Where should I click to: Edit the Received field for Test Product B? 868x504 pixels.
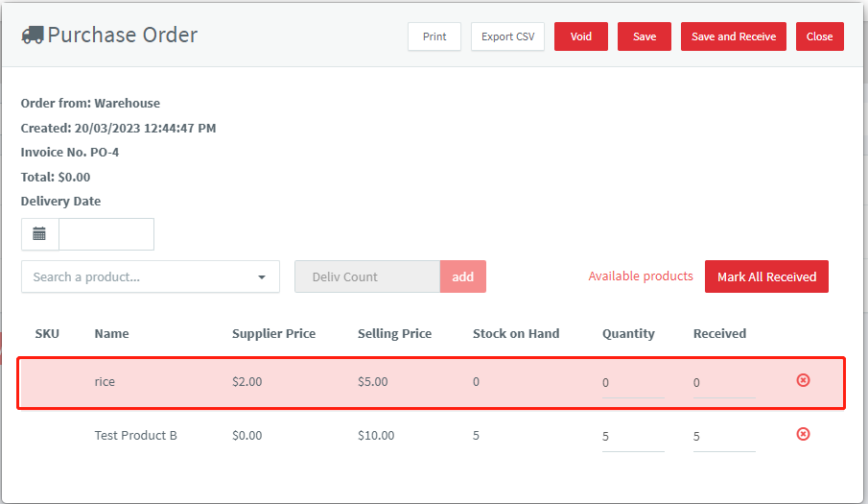(723, 437)
